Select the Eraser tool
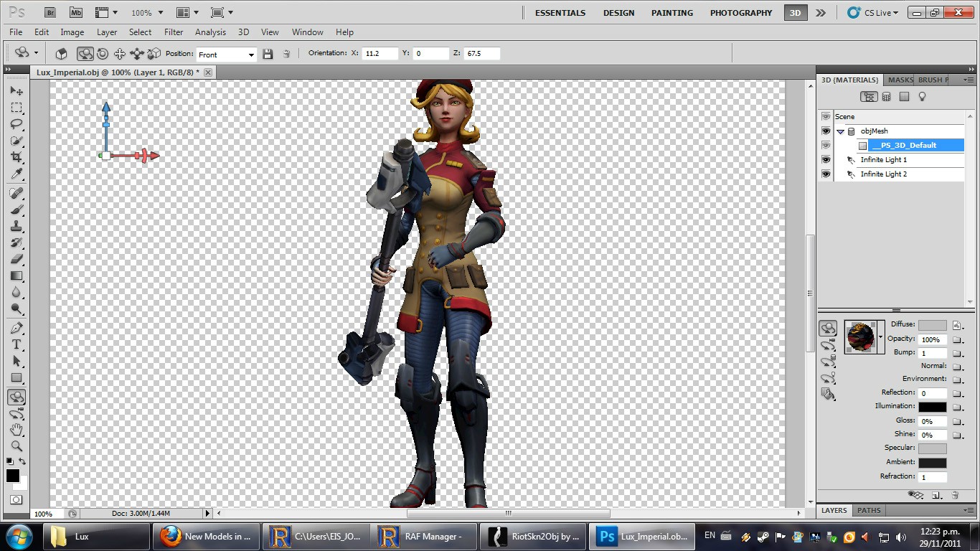This screenshot has height=551, width=980. (17, 259)
